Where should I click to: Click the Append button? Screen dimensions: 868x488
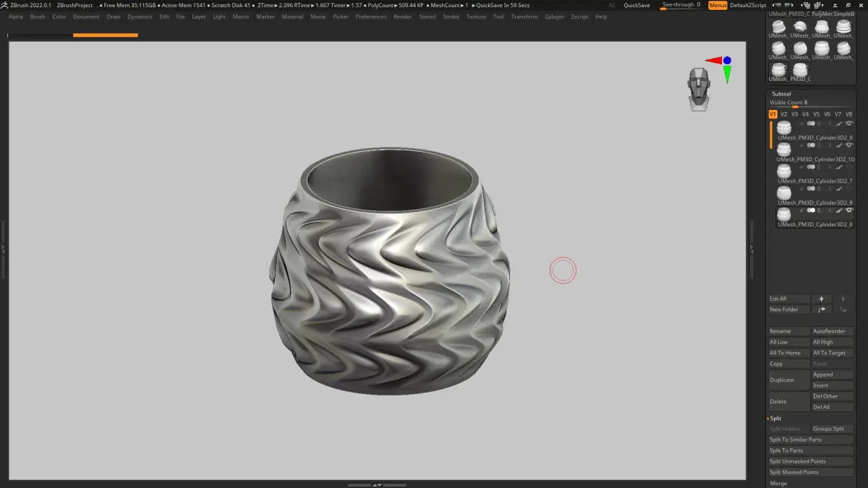click(x=833, y=374)
